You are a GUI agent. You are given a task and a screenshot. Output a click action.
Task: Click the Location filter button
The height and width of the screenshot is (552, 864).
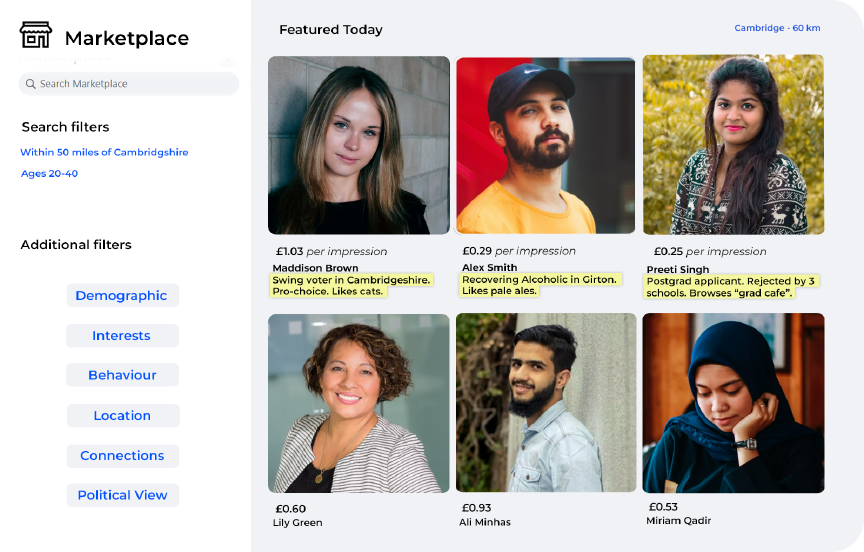[122, 416]
